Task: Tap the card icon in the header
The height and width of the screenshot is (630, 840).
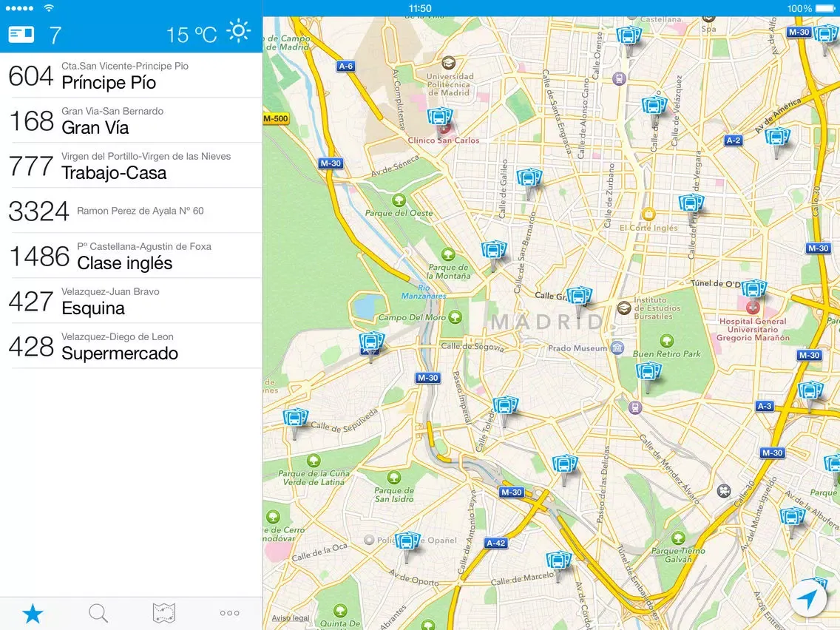Action: coord(21,34)
